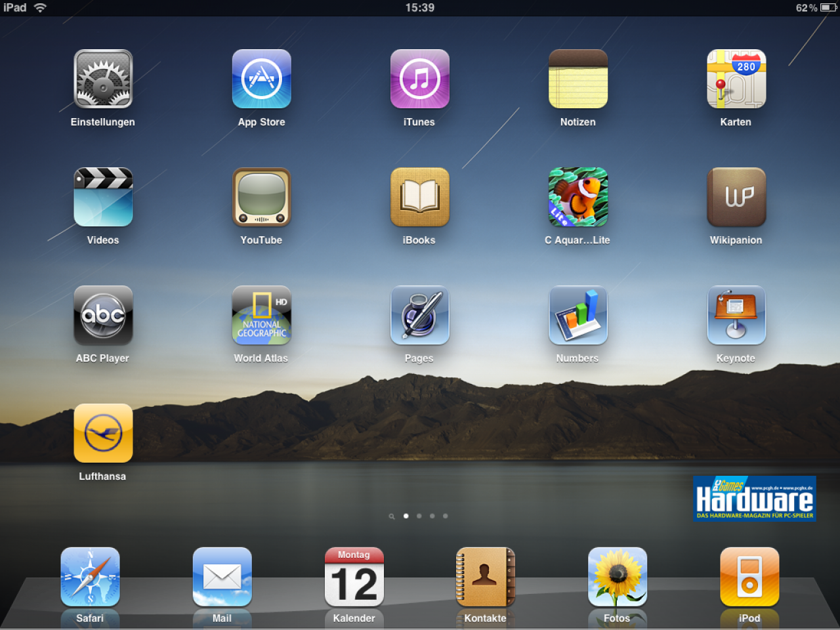Open the Numbers spreadsheet app
Screen dimensions: 840x630
(x=577, y=315)
